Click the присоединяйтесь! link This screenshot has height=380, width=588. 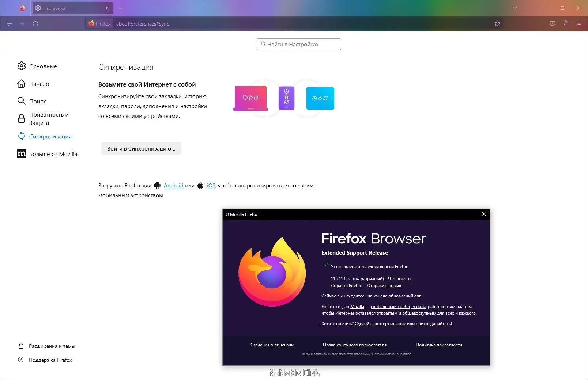(x=434, y=324)
